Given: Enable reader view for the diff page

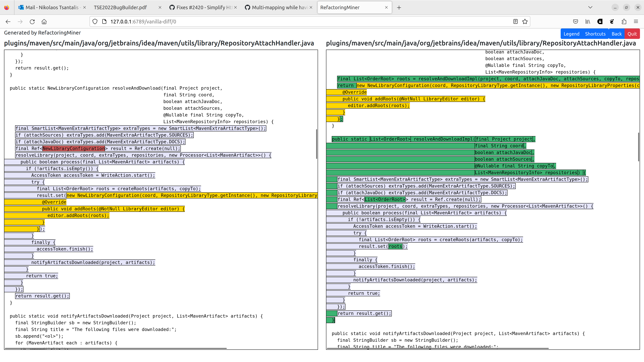Looking at the screenshot, I should click(515, 21).
